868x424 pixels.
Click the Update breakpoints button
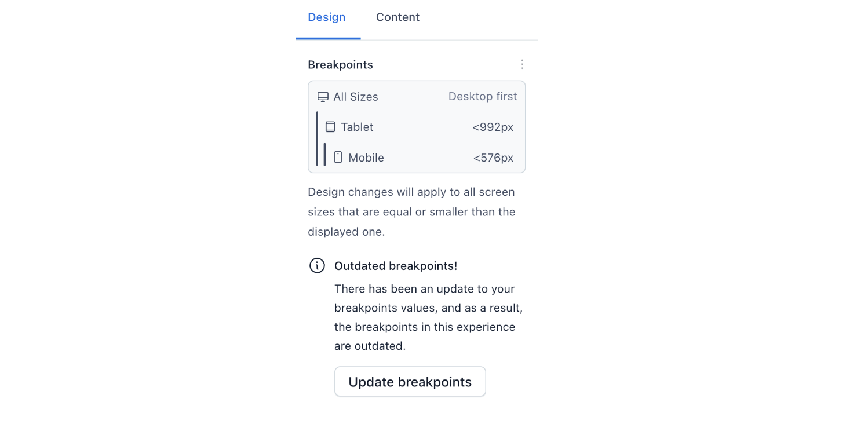[x=410, y=381]
